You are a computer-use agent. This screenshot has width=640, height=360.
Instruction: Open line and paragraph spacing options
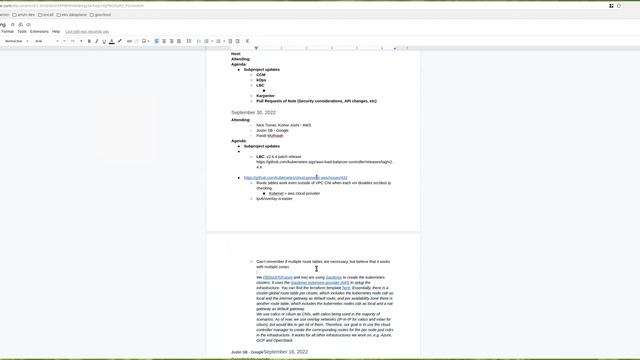click(x=189, y=41)
